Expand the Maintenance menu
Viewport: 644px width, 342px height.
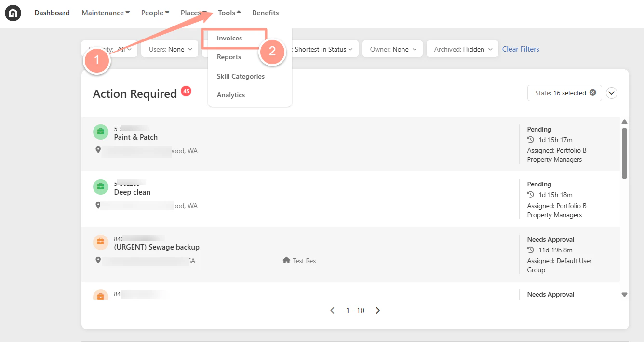pos(106,13)
